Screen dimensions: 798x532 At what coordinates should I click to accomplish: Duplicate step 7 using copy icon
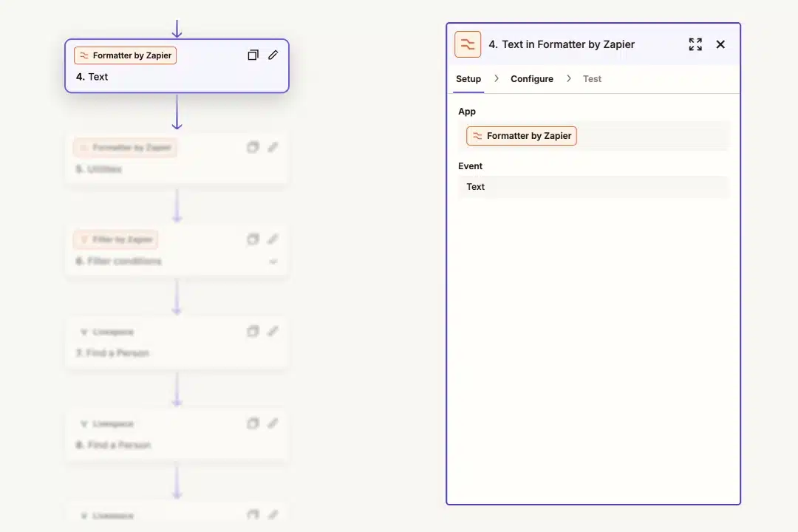(x=253, y=332)
